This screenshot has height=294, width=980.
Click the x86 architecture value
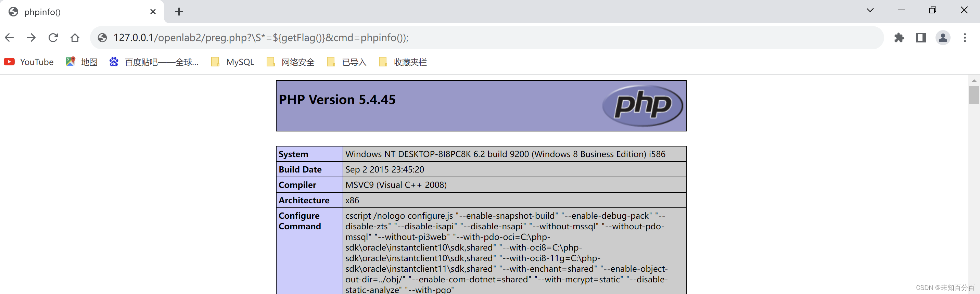(352, 200)
